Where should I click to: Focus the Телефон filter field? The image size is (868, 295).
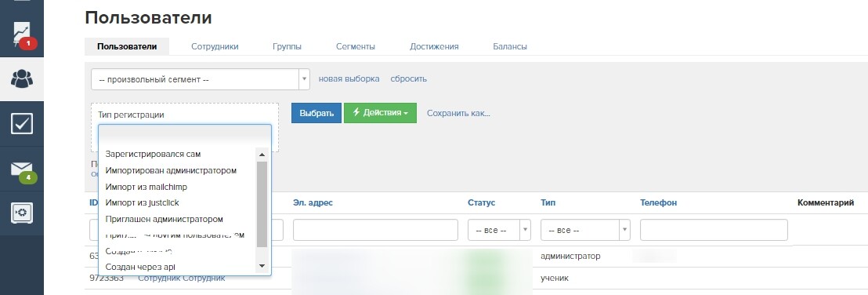(714, 230)
